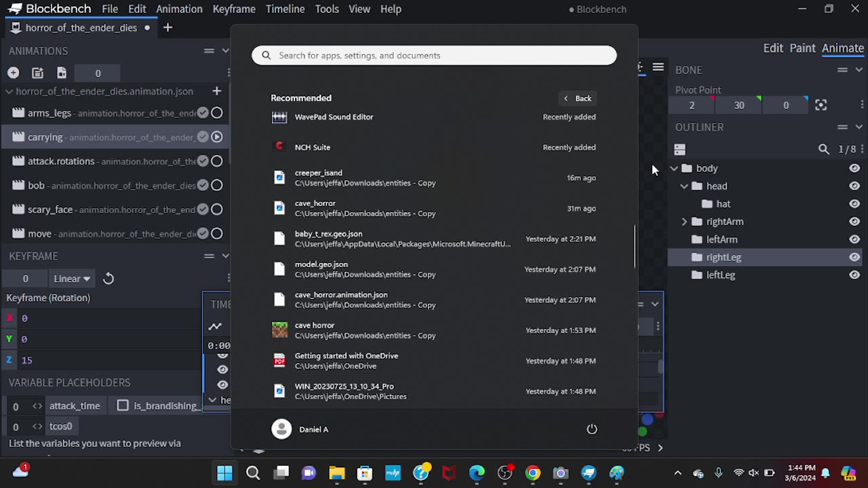Click the Back button in Recommended

click(x=578, y=98)
